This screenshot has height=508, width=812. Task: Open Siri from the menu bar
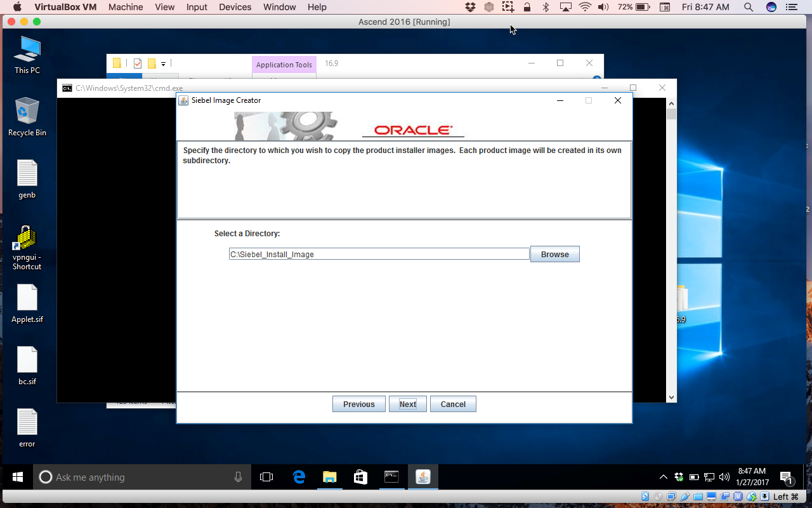click(771, 7)
